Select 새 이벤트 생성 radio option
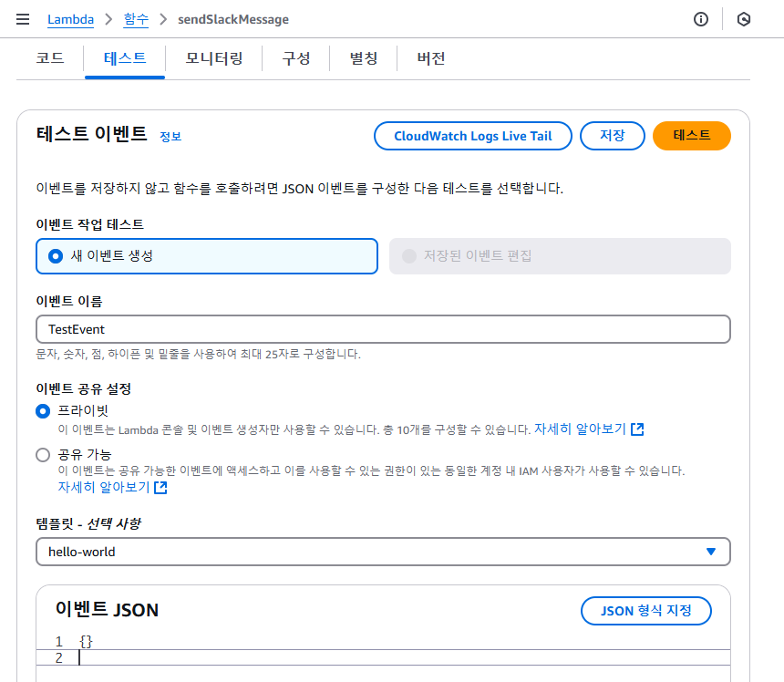 207,256
